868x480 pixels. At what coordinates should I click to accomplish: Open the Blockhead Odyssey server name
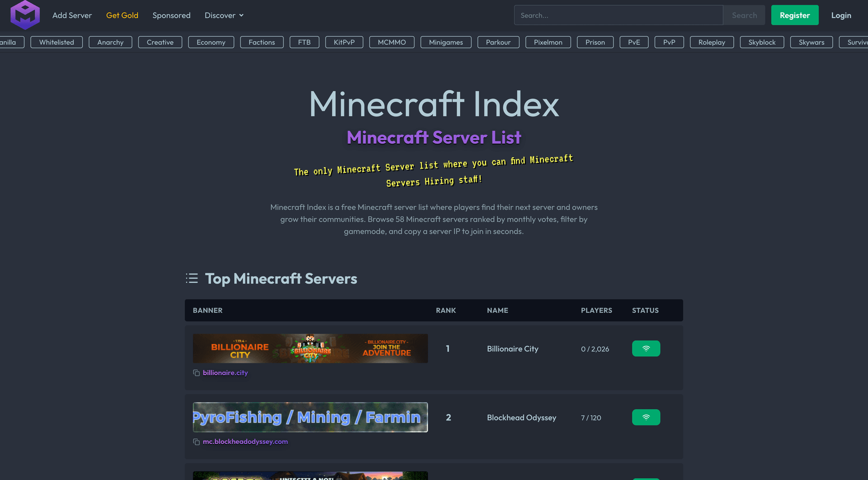coord(522,418)
